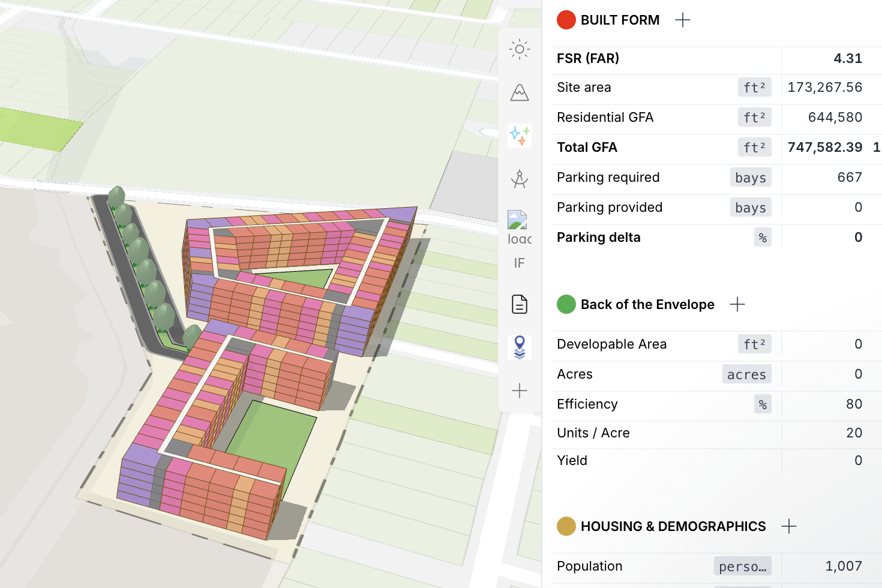
Task: Click Residential GFA value 644,580
Action: click(835, 117)
